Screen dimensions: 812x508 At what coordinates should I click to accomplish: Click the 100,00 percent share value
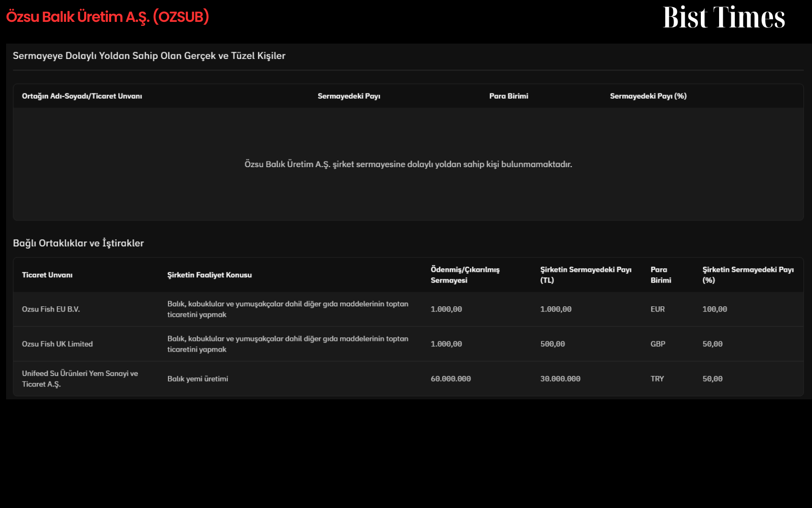[x=715, y=309]
